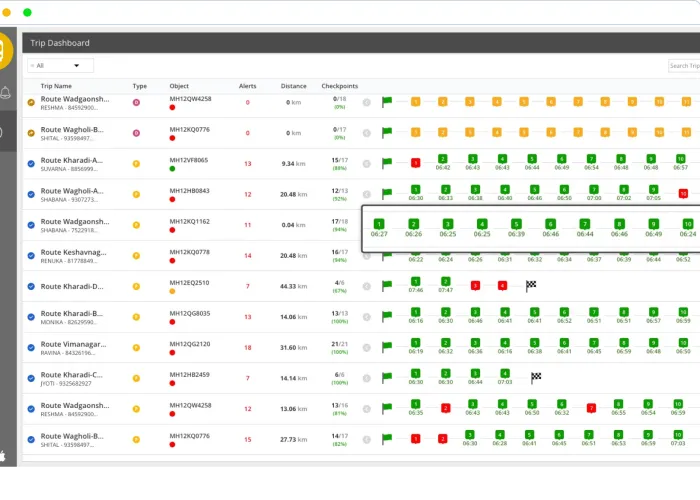The width and height of the screenshot is (700, 500).
Task: Open the notification bell in the sidebar
Action: (6, 94)
